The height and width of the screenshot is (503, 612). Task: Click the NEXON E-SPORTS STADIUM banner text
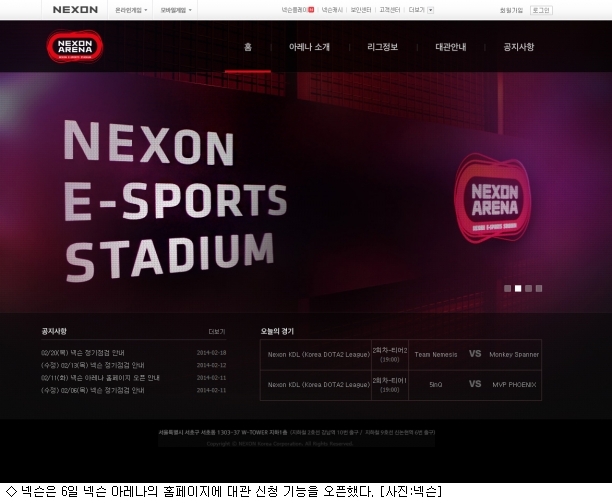pyautogui.click(x=176, y=200)
